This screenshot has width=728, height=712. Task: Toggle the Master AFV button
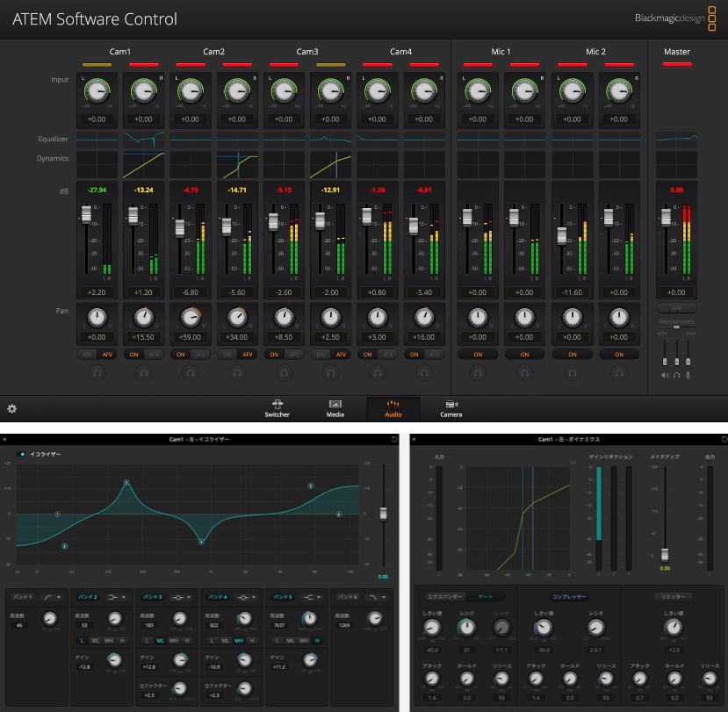[676, 308]
